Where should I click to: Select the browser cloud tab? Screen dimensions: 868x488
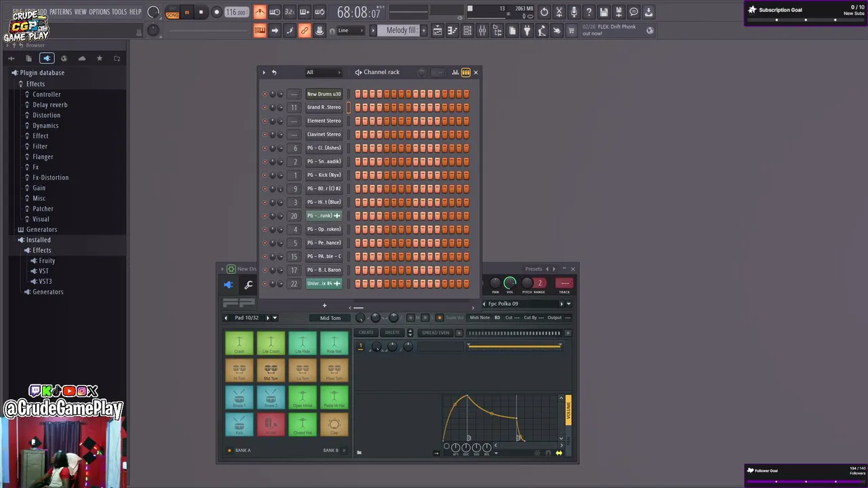click(81, 58)
